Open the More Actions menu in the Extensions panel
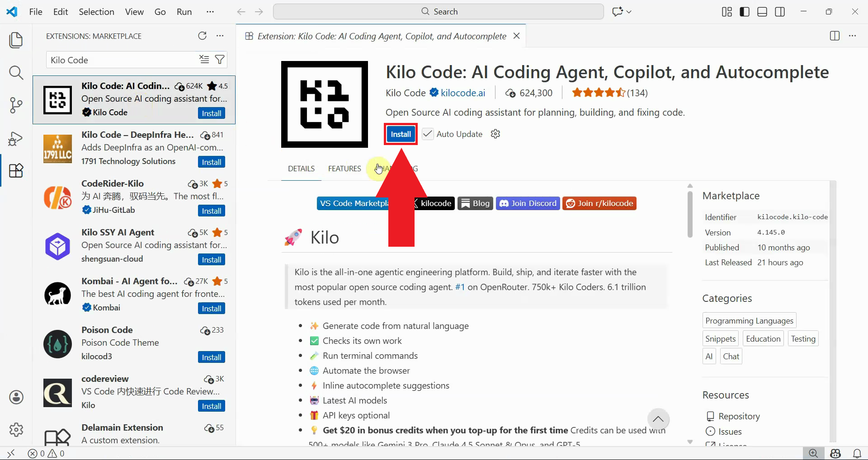Image resolution: width=868 pixels, height=460 pixels. (x=220, y=36)
